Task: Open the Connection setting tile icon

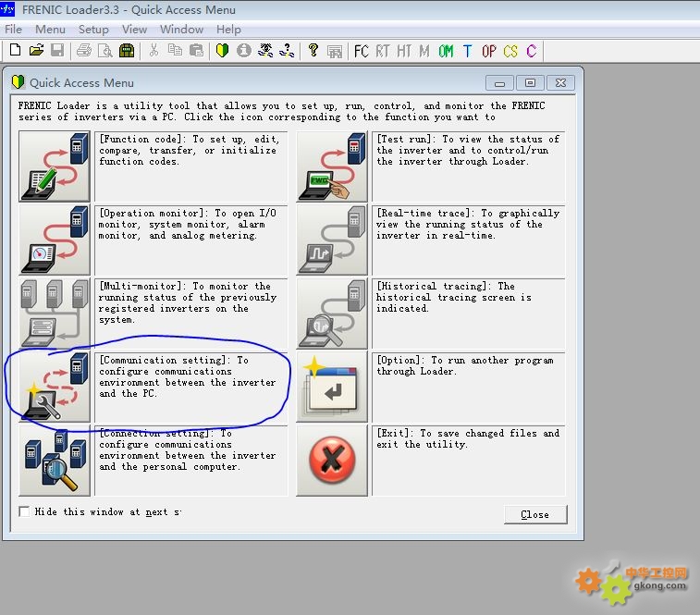Action: pos(55,461)
